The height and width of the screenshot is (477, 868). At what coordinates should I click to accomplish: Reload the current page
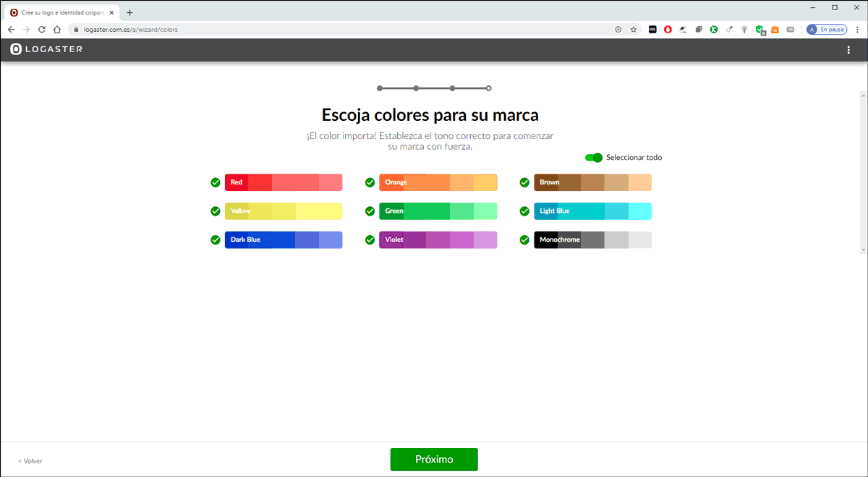[42, 30]
